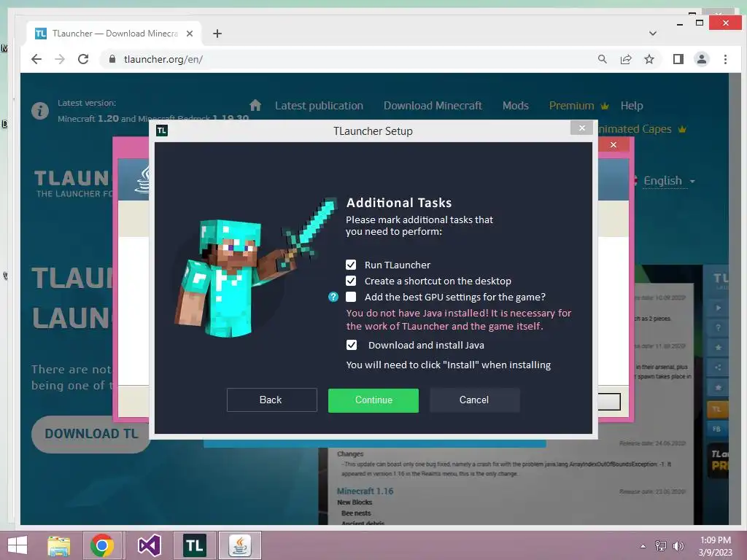Switch to Chrome in the taskbar
Image resolution: width=747 pixels, height=560 pixels.
(102, 545)
